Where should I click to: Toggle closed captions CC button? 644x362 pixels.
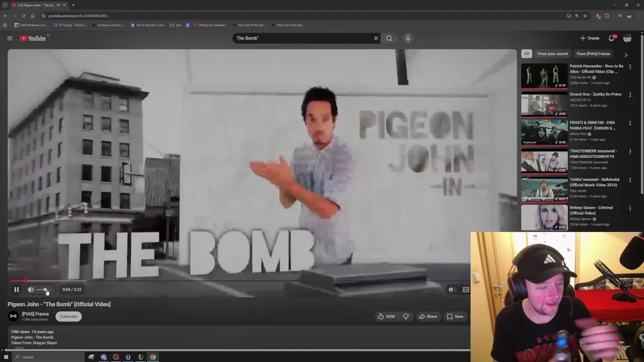click(466, 290)
